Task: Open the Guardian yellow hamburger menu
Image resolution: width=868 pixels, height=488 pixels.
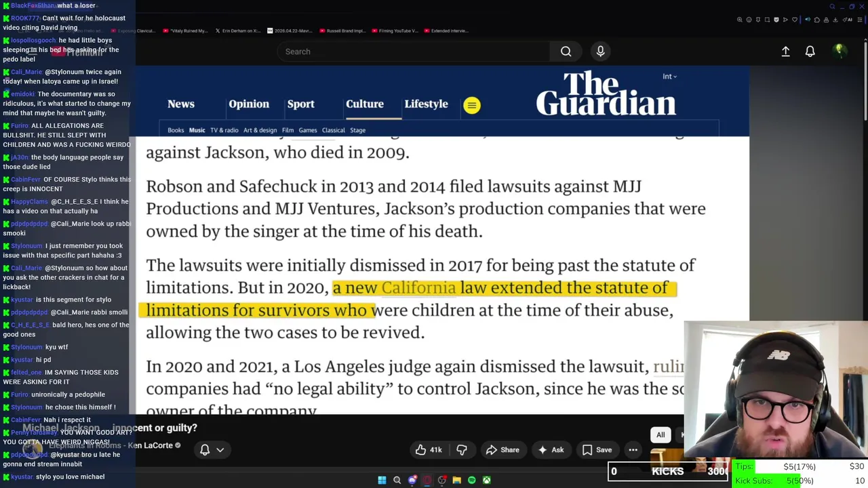Action: click(x=472, y=105)
